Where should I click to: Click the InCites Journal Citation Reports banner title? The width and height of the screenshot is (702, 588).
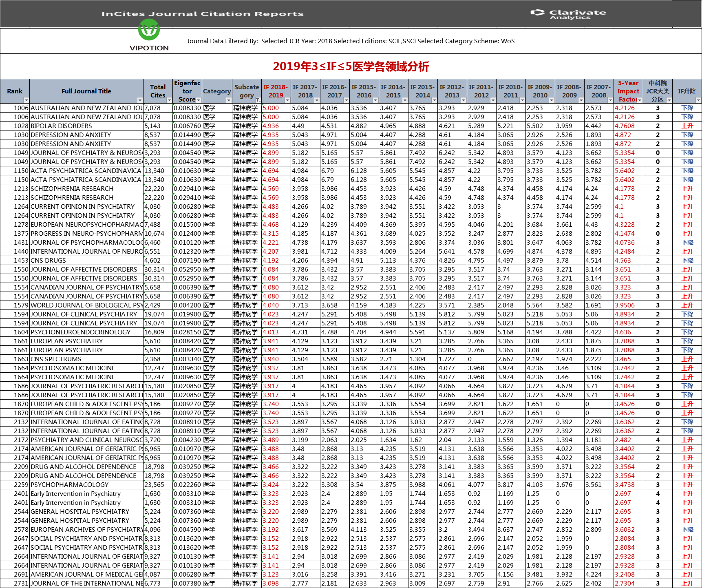click(202, 14)
